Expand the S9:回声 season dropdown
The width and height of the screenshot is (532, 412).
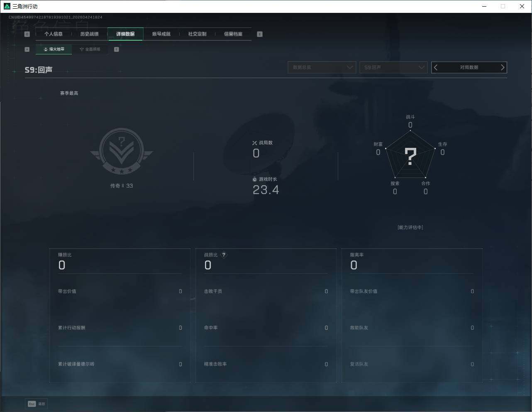(x=393, y=67)
